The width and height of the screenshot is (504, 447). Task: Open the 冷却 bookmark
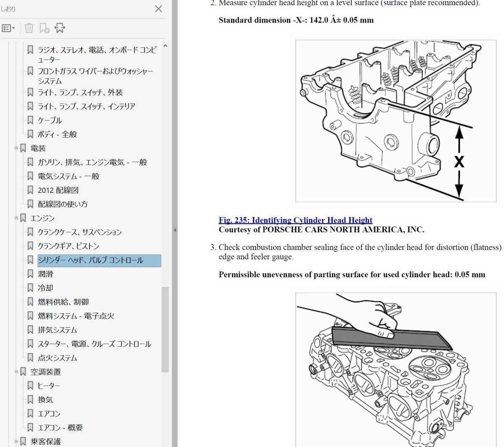point(45,288)
